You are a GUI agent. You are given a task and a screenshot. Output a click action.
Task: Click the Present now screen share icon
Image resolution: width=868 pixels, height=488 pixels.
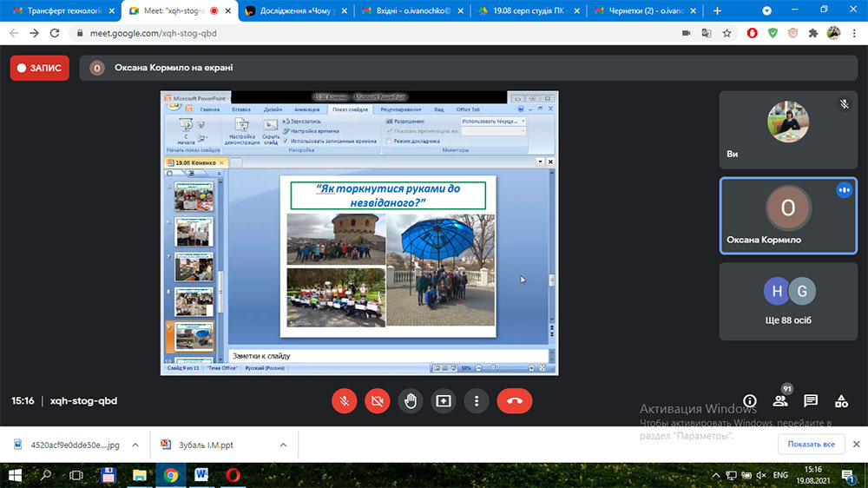pyautogui.click(x=444, y=401)
